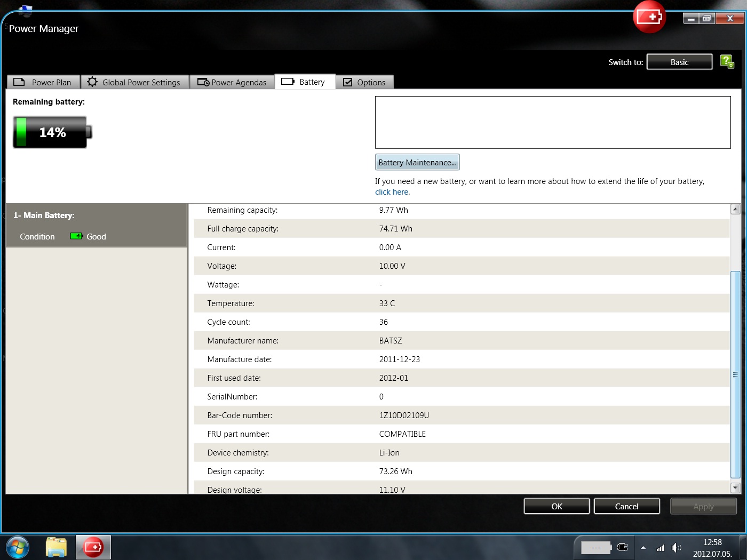The image size is (747, 560).
Task: Select the Battery tab
Action: coord(305,82)
